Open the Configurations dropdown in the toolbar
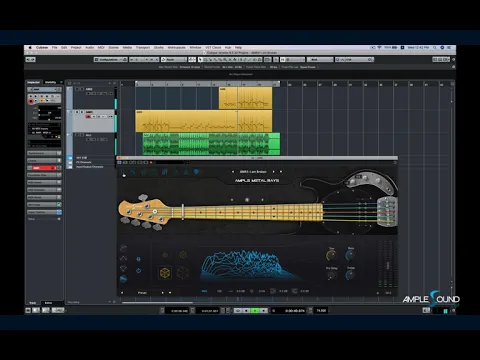The width and height of the screenshot is (480, 360). coord(111,60)
